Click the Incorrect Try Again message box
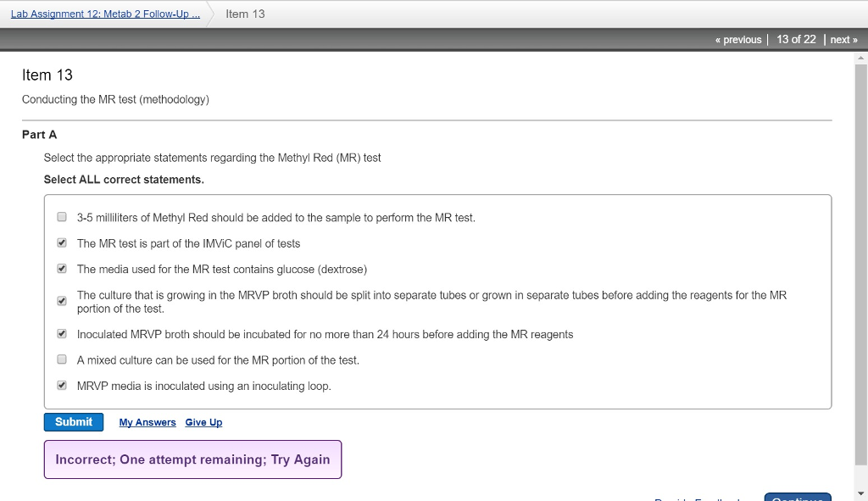 [192, 459]
